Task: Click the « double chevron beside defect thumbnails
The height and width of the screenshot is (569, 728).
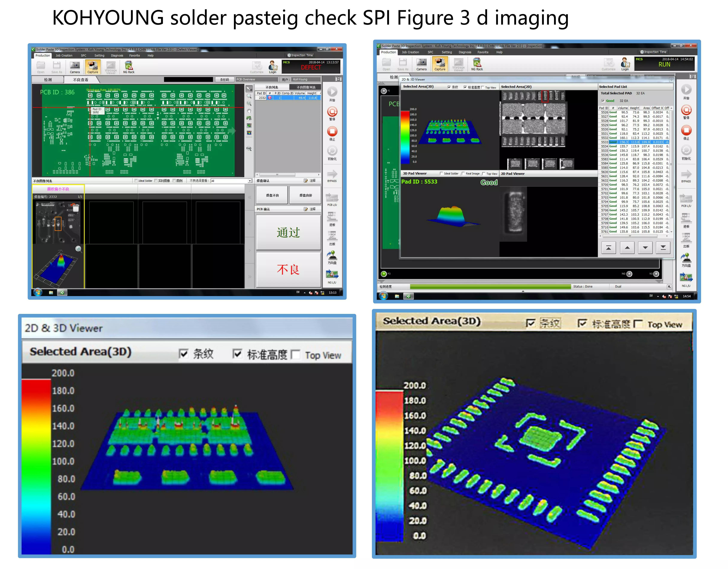Action: (249, 197)
